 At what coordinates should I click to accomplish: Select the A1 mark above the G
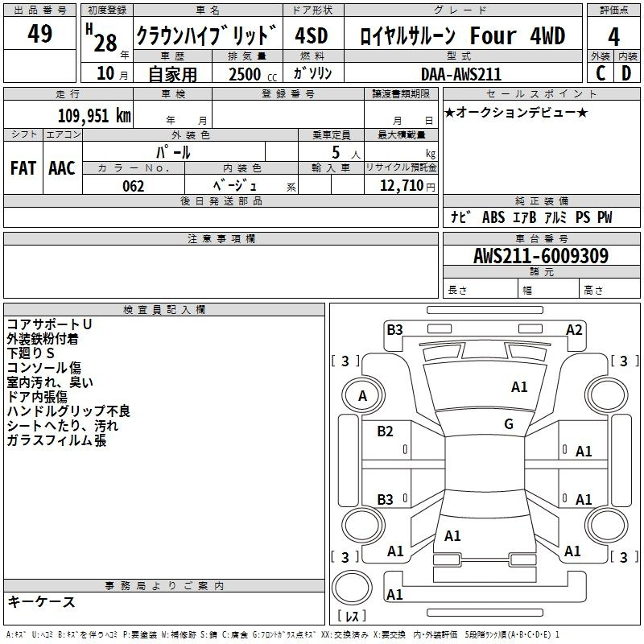[x=519, y=387]
